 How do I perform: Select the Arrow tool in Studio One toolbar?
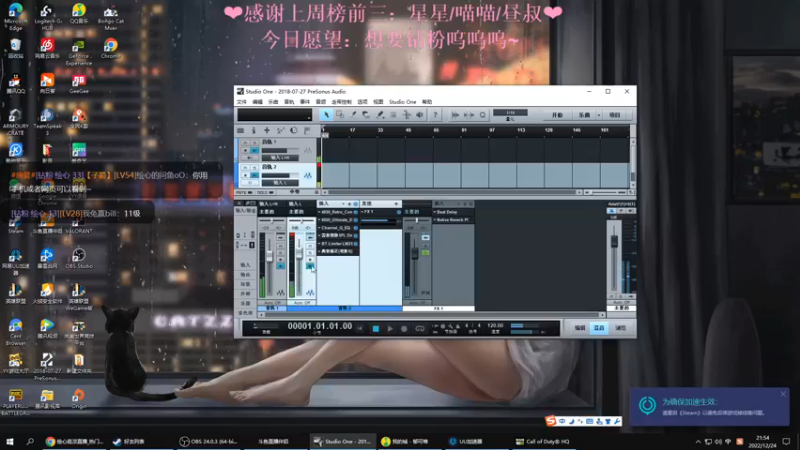327,115
